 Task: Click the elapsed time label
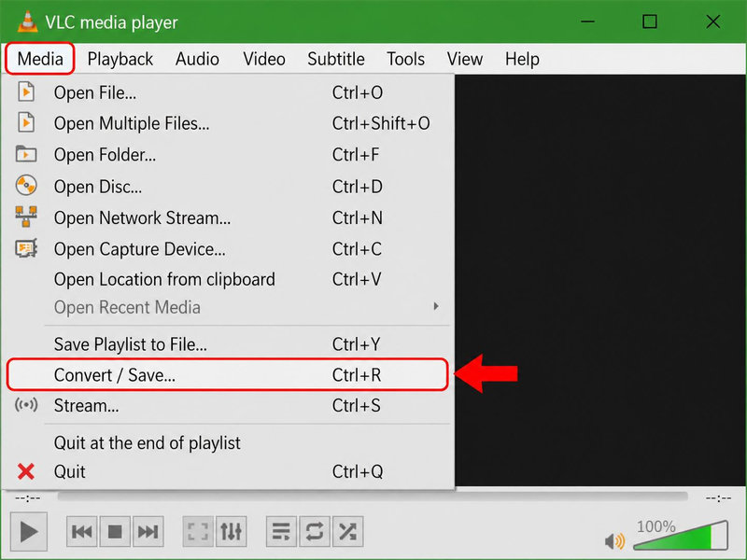tap(28, 498)
